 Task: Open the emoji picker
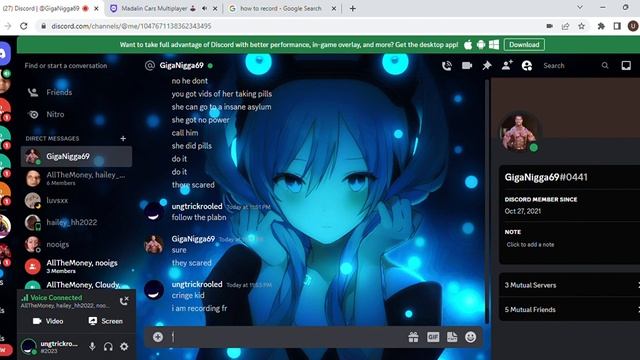(471, 337)
